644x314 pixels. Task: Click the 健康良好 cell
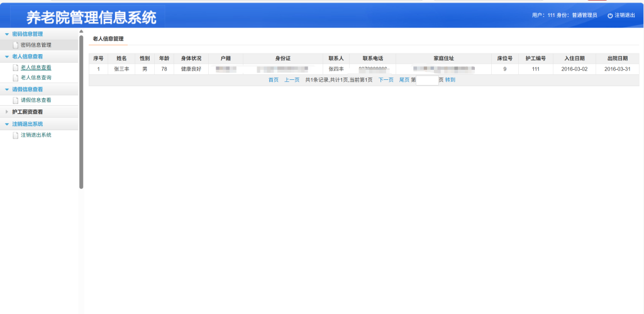click(191, 69)
